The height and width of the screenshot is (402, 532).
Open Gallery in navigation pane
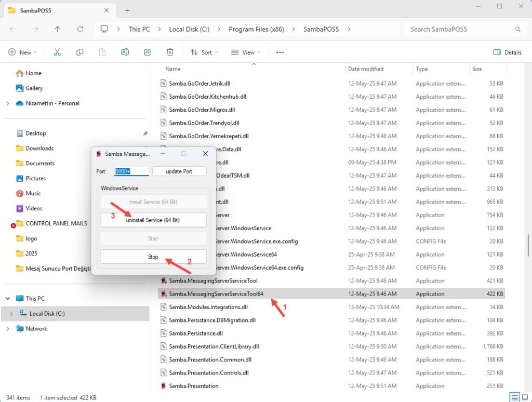point(30,88)
